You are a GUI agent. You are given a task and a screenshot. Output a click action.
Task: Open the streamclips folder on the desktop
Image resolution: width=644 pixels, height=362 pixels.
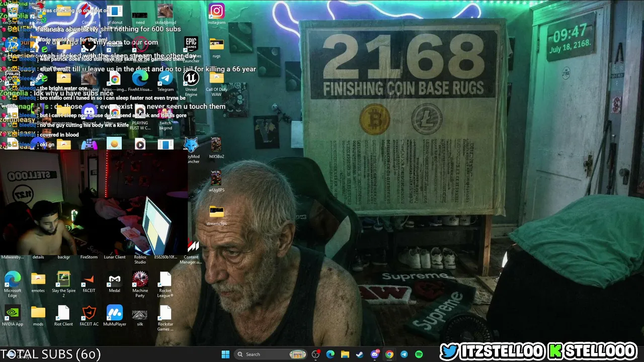click(216, 215)
